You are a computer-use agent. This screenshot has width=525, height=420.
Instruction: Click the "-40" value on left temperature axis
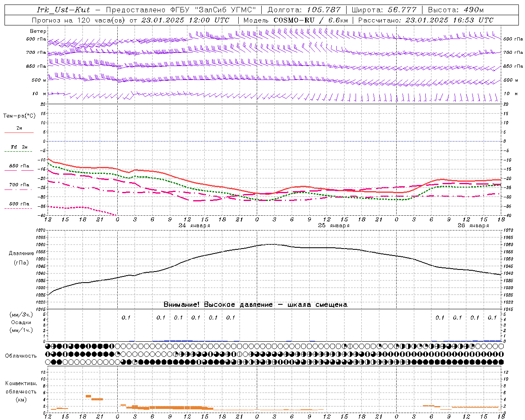(42, 216)
